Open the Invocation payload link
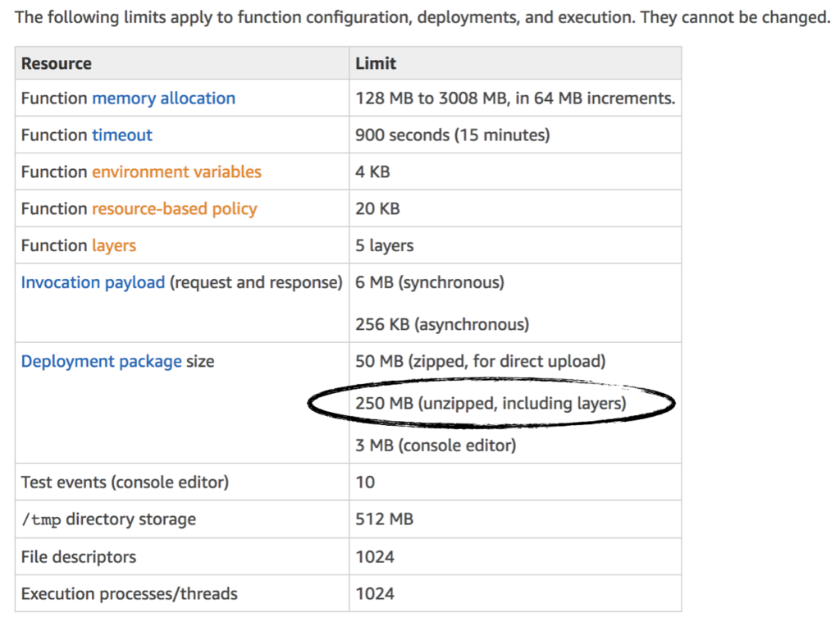This screenshot has width=840, height=622. pos(93,282)
